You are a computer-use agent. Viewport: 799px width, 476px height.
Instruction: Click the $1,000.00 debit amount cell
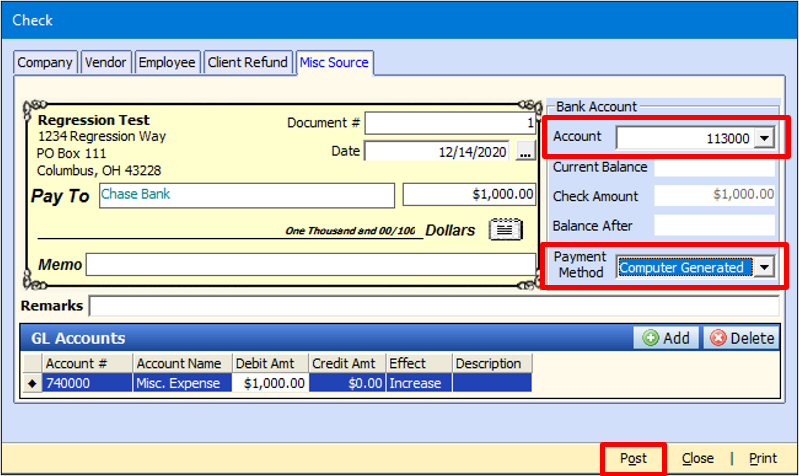(271, 383)
